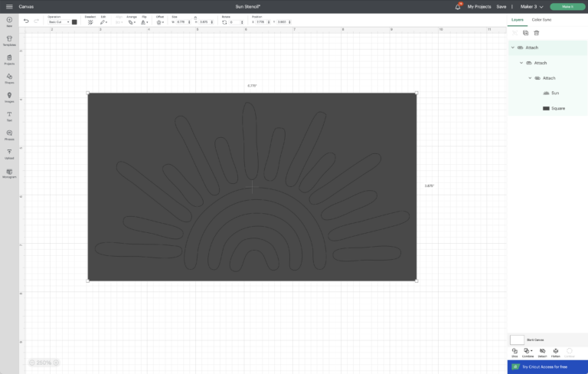Image resolution: width=588 pixels, height=374 pixels.
Task: Click the operation color swatch
Action: (x=74, y=22)
